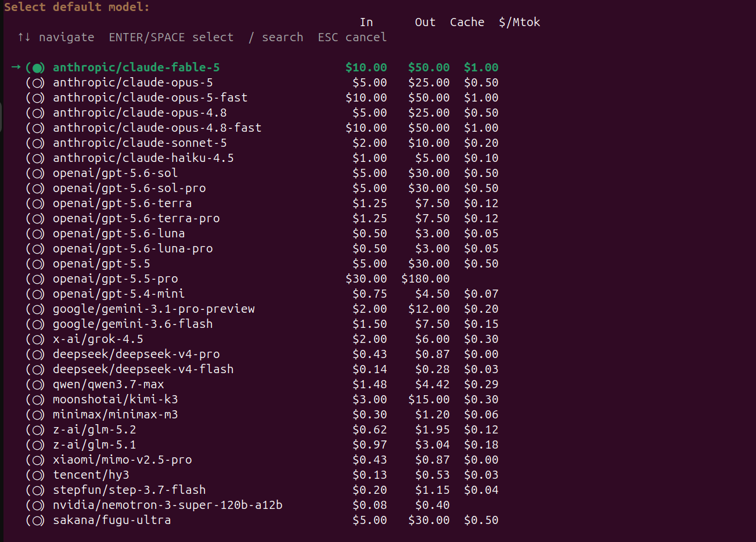
Task: Choose the anthropic/claude-opus-5 radio option
Action: (x=35, y=83)
